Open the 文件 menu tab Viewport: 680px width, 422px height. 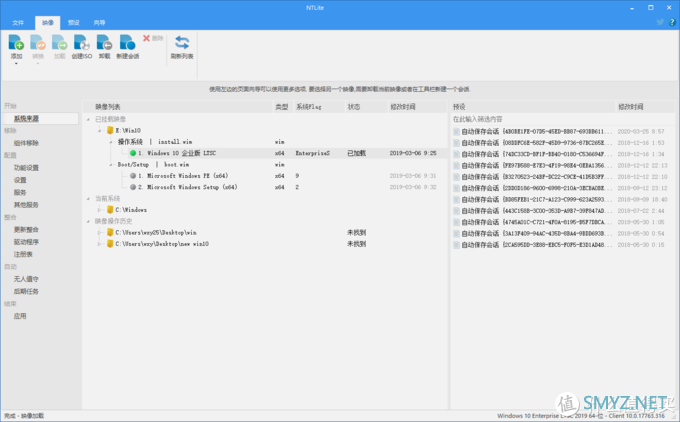[x=17, y=20]
